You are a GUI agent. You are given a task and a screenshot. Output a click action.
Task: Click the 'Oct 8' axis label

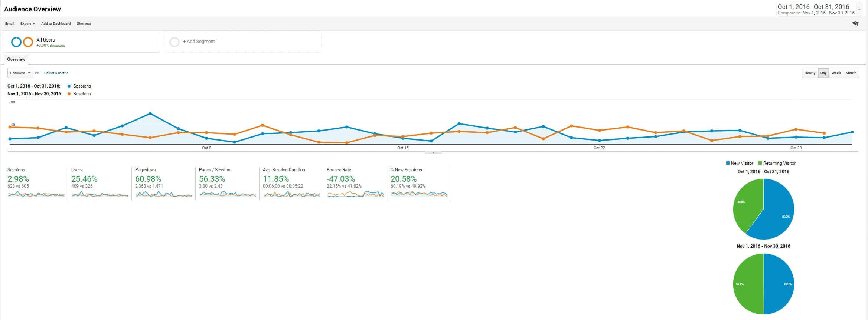pos(206,148)
